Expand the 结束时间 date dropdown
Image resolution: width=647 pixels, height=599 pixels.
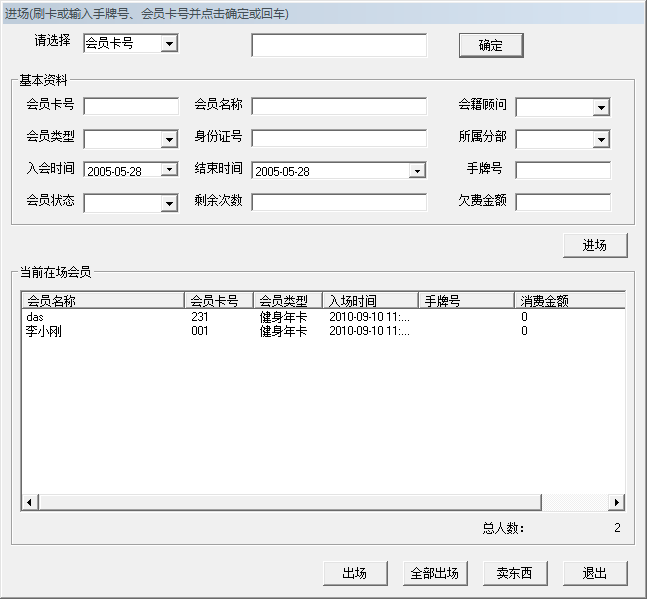point(417,171)
